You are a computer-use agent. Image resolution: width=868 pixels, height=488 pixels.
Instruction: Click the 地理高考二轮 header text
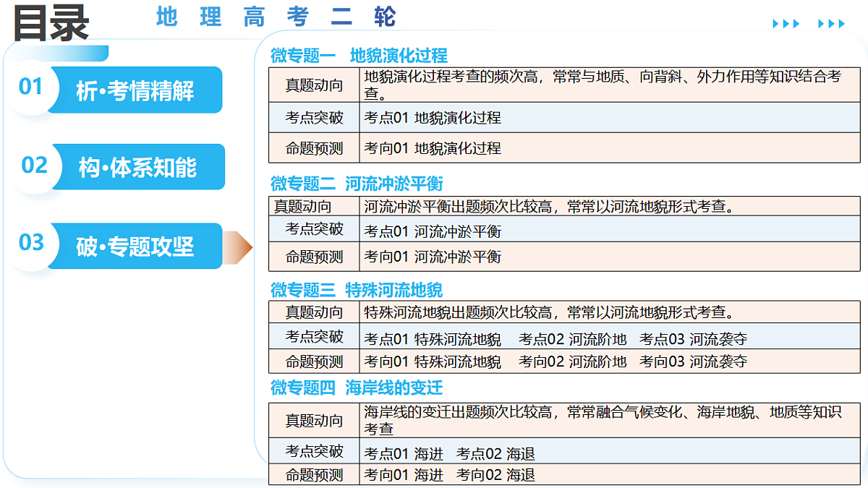tap(276, 17)
